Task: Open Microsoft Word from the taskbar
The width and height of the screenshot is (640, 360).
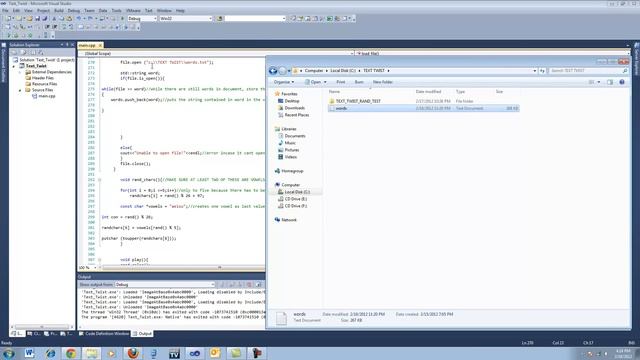Action: 29,353
